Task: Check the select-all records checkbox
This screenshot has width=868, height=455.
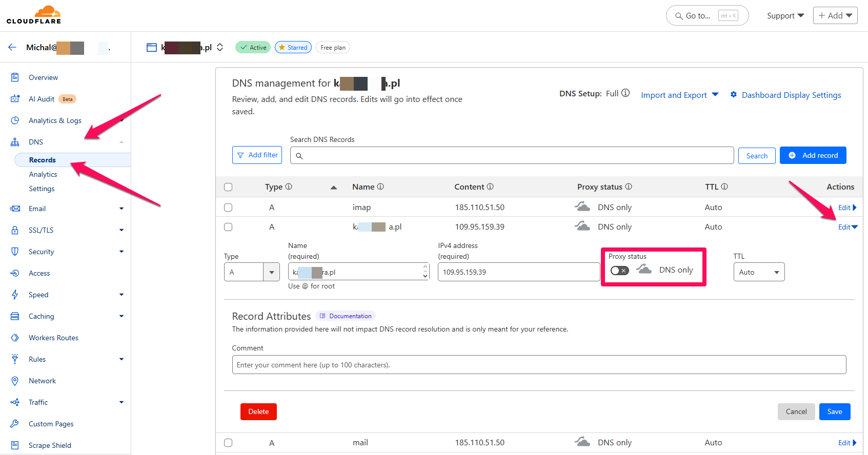Action: point(228,187)
